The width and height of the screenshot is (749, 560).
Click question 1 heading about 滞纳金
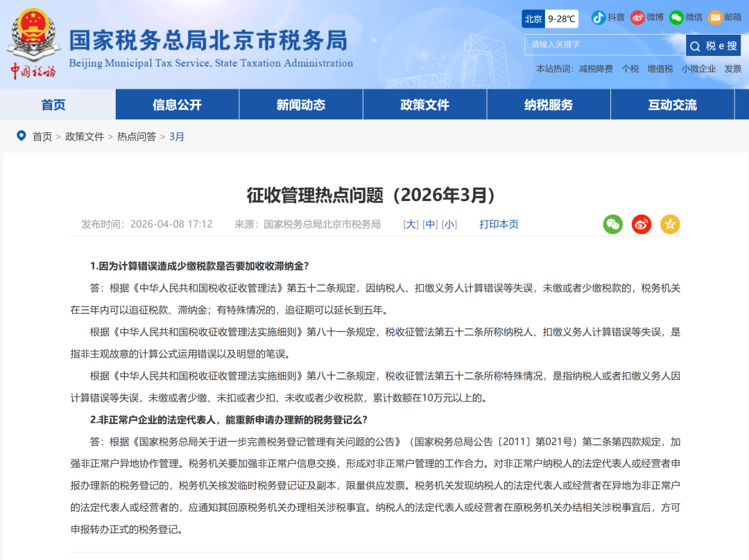point(199,266)
